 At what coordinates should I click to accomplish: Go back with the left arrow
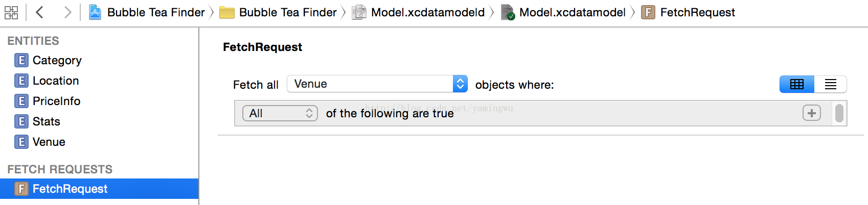point(39,12)
